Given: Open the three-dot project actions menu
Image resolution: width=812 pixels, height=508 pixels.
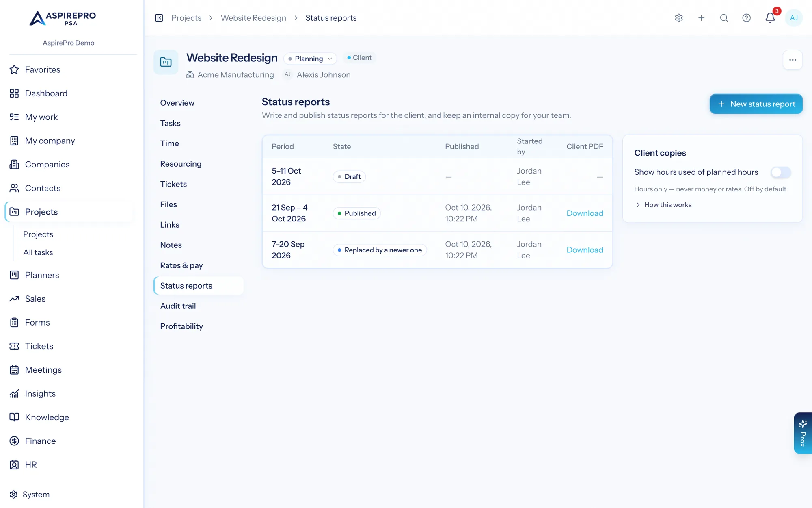Looking at the screenshot, I should click(x=793, y=60).
